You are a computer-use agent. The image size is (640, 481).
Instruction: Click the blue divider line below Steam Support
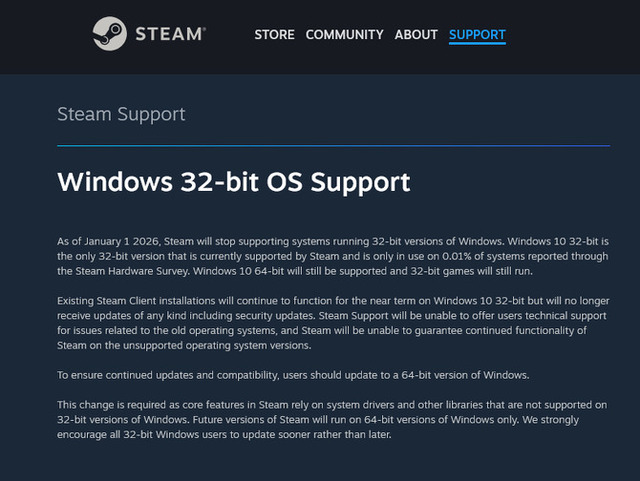tap(333, 145)
